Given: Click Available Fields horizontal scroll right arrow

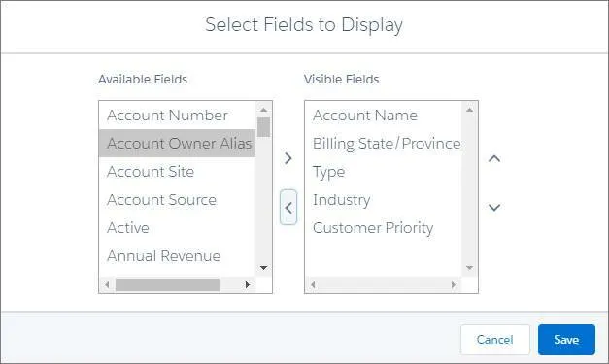Looking at the screenshot, I should pos(248,284).
